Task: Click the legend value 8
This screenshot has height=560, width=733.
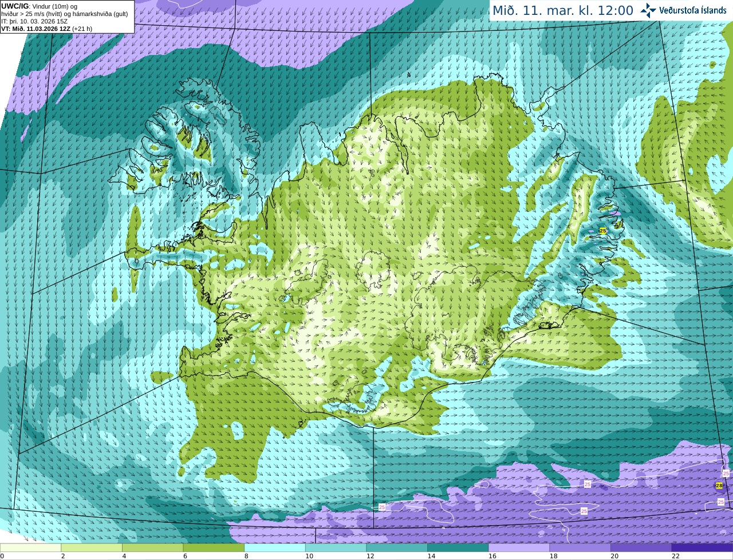Action: pyautogui.click(x=246, y=556)
